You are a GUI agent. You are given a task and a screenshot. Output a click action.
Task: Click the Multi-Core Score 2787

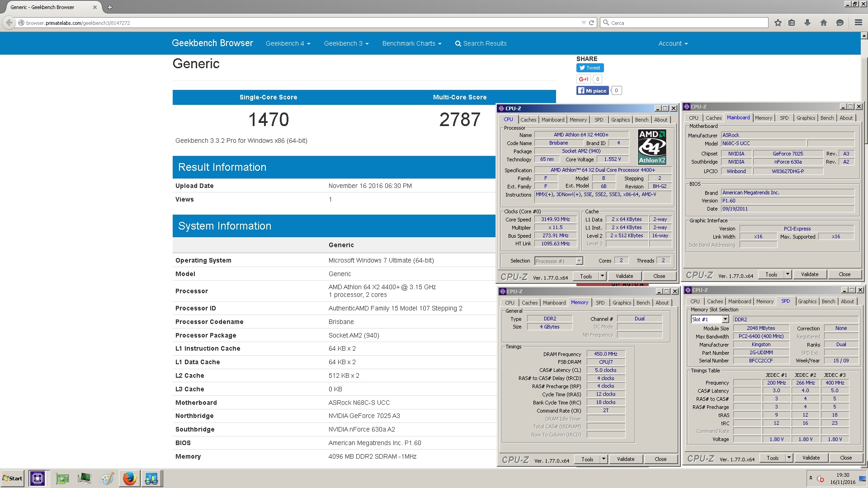pyautogui.click(x=460, y=120)
